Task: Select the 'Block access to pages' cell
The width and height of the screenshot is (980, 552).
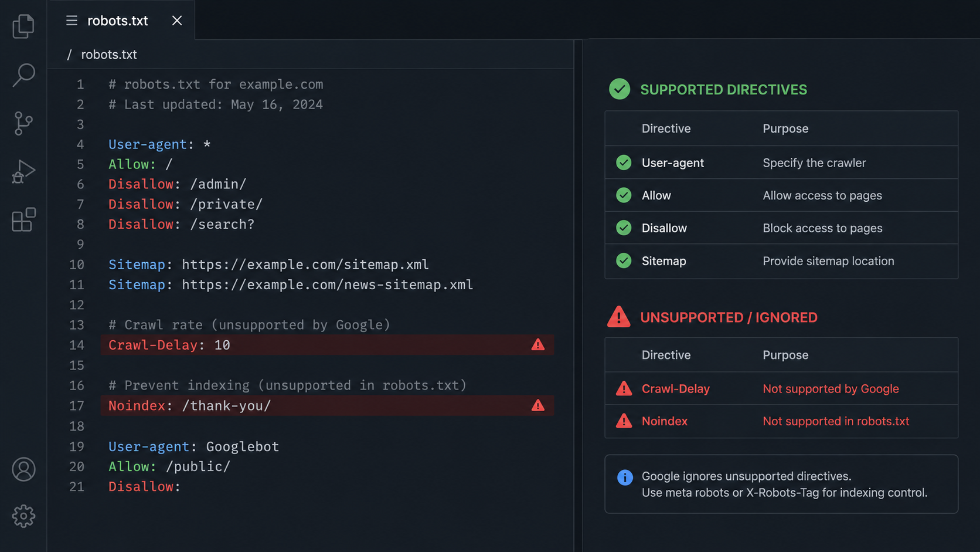Action: pyautogui.click(x=822, y=228)
